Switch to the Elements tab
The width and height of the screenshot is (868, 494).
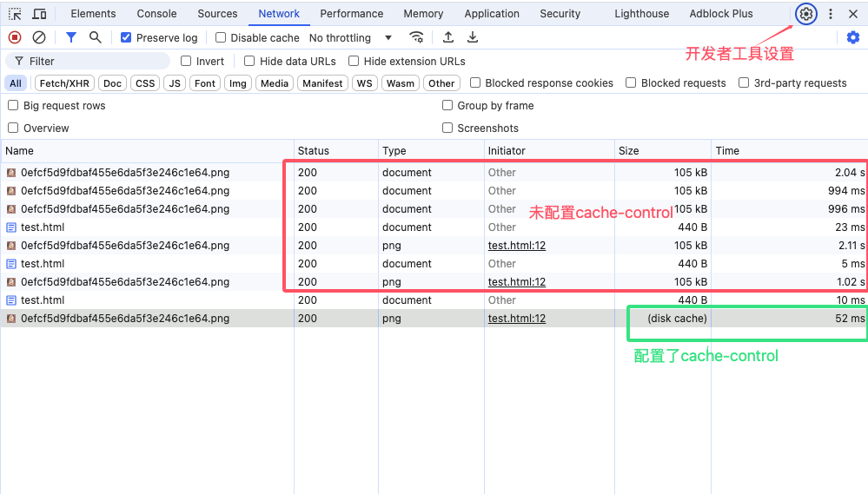(x=93, y=14)
